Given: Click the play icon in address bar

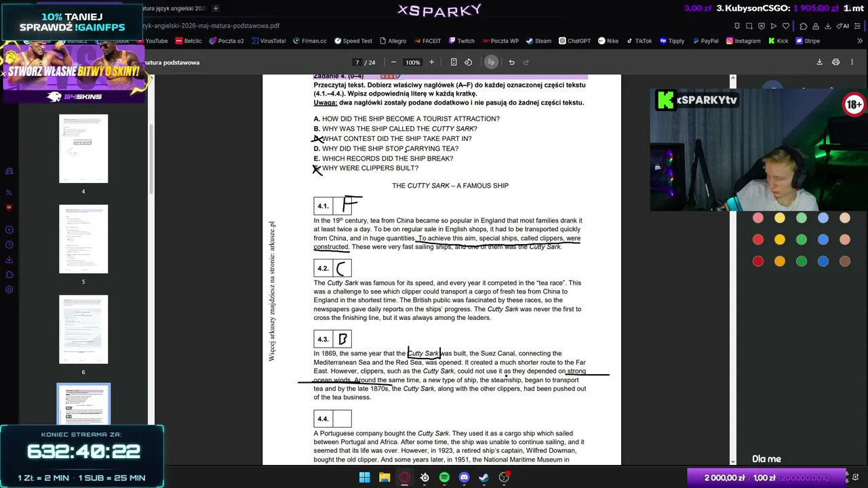Looking at the screenshot, I should pyautogui.click(x=774, y=26).
